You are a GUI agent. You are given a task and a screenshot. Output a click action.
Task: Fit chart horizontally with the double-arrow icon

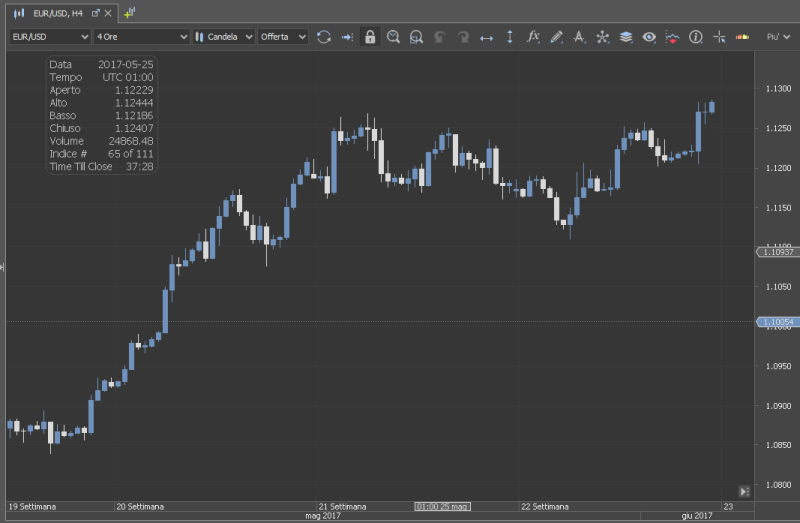(487, 37)
